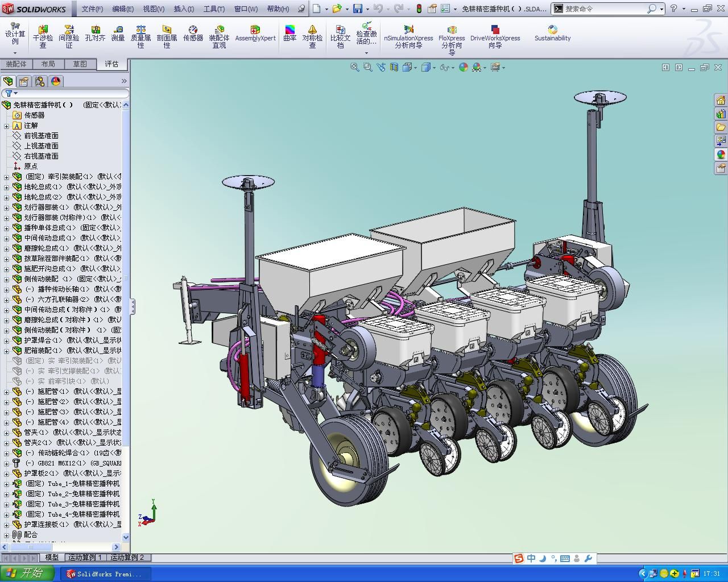Expand the 牵引架装配<1> tree node

point(6,177)
